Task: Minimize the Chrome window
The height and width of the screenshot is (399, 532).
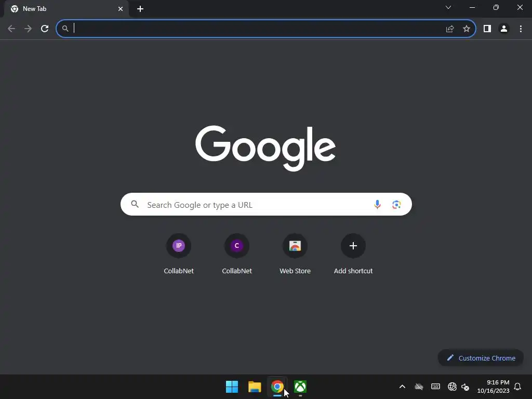Action: [x=472, y=7]
